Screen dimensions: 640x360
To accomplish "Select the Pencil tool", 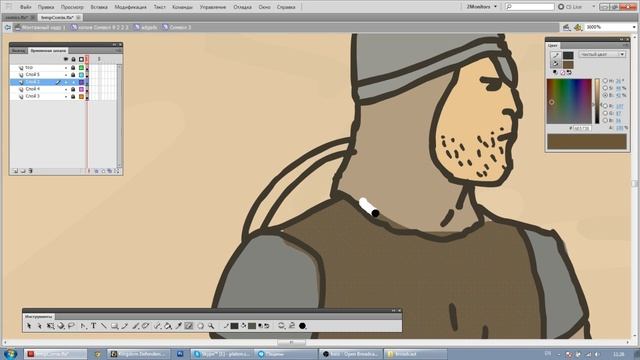I will pyautogui.click(x=124, y=326).
